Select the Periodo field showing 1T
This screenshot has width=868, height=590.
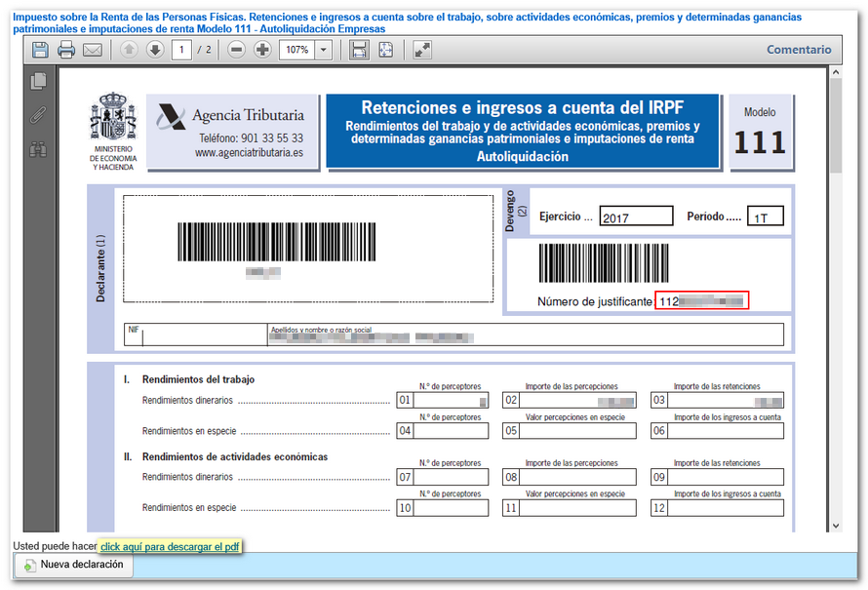pyautogui.click(x=765, y=216)
